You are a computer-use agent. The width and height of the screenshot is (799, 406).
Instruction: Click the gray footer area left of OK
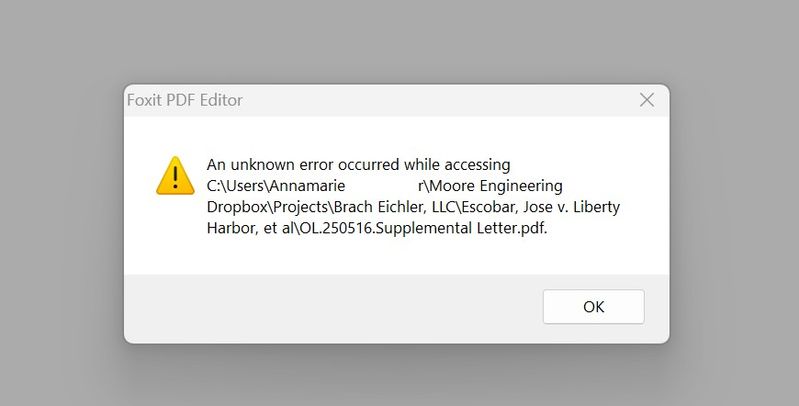330,307
